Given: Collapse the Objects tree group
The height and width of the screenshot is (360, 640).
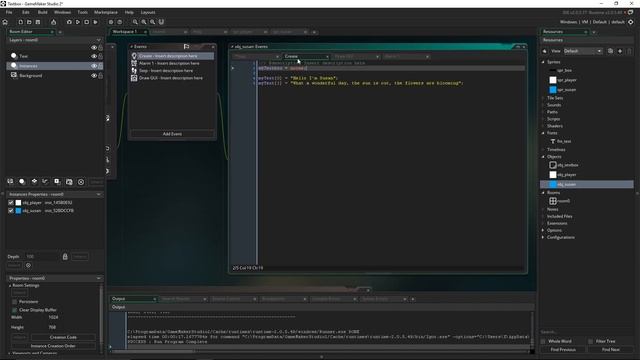Looking at the screenshot, I should tap(543, 157).
